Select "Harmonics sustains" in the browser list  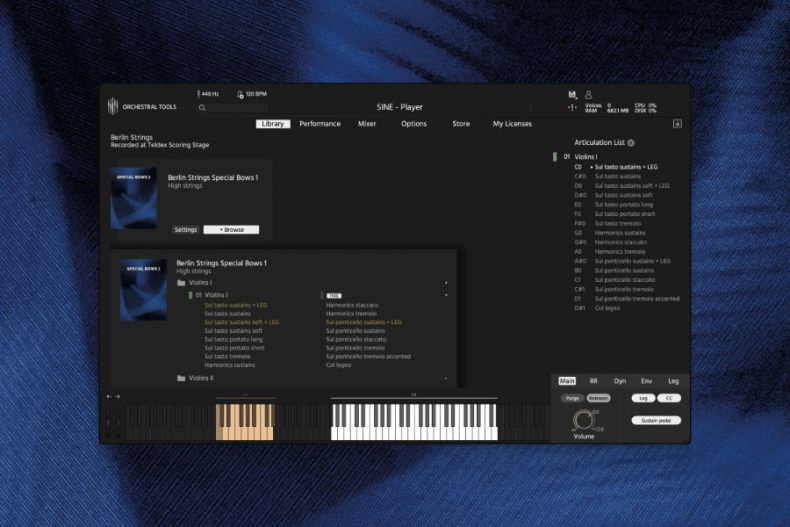pyautogui.click(x=230, y=365)
